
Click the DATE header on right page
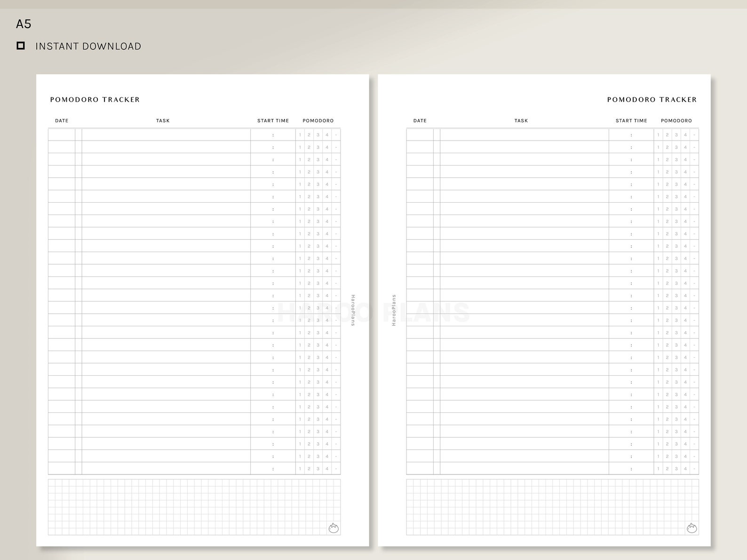420,121
